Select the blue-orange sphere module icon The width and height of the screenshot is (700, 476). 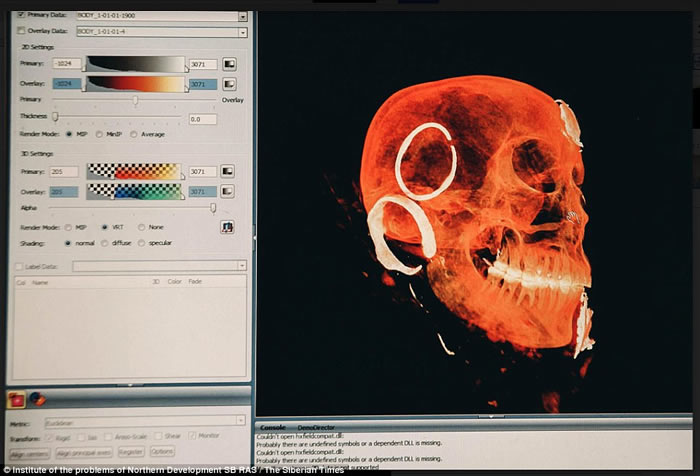[37, 399]
